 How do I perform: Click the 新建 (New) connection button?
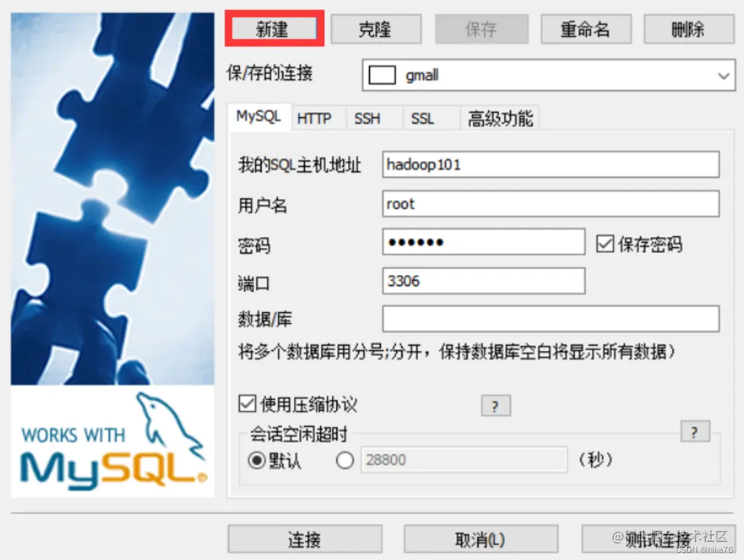274,28
